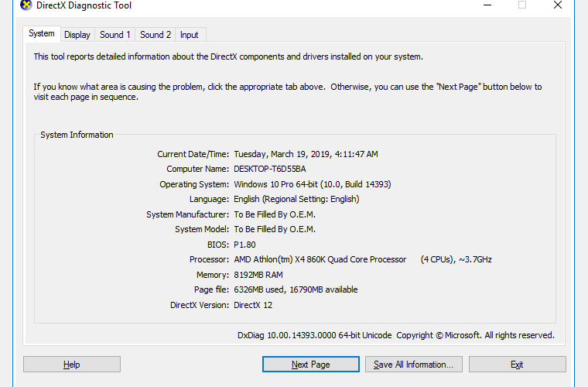Click the BIOS label
This screenshot has height=387, width=588.
click(218, 245)
